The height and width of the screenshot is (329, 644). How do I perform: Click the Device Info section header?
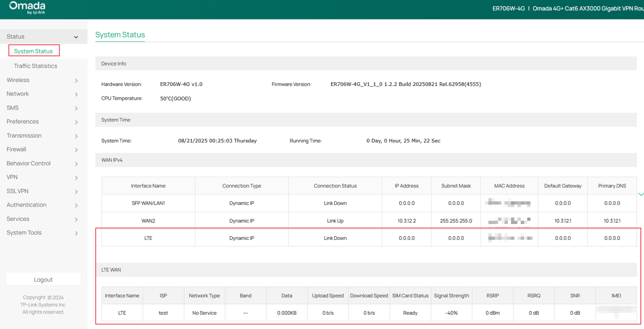pos(366,64)
